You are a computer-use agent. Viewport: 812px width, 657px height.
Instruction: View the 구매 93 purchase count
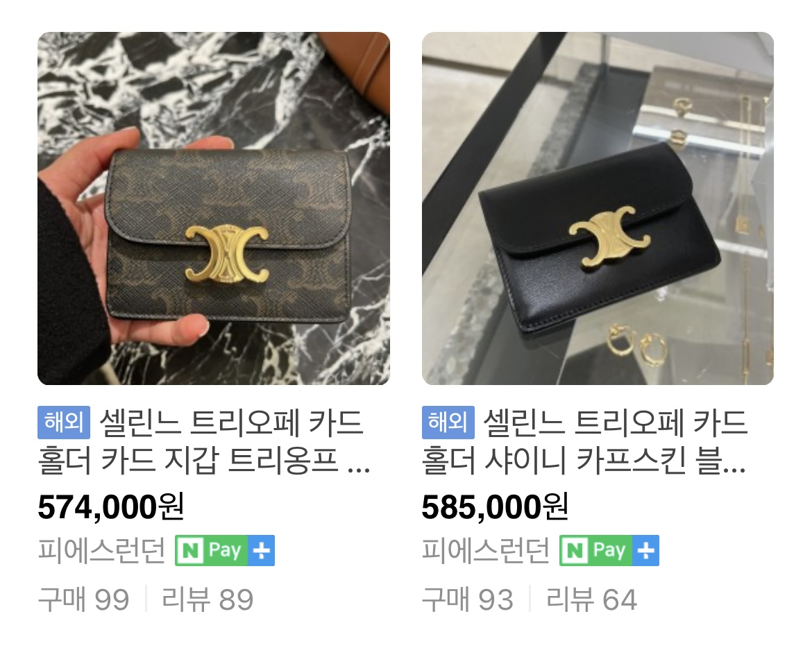coord(468,599)
